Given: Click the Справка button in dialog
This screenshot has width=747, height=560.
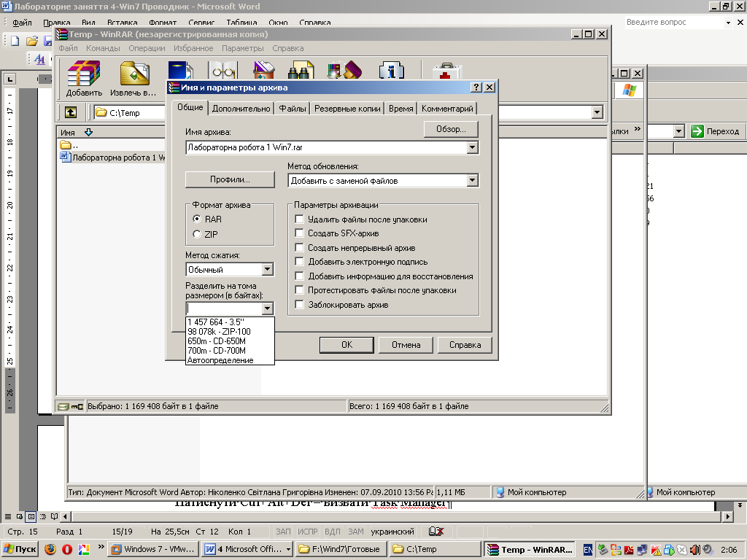Looking at the screenshot, I should click(465, 345).
